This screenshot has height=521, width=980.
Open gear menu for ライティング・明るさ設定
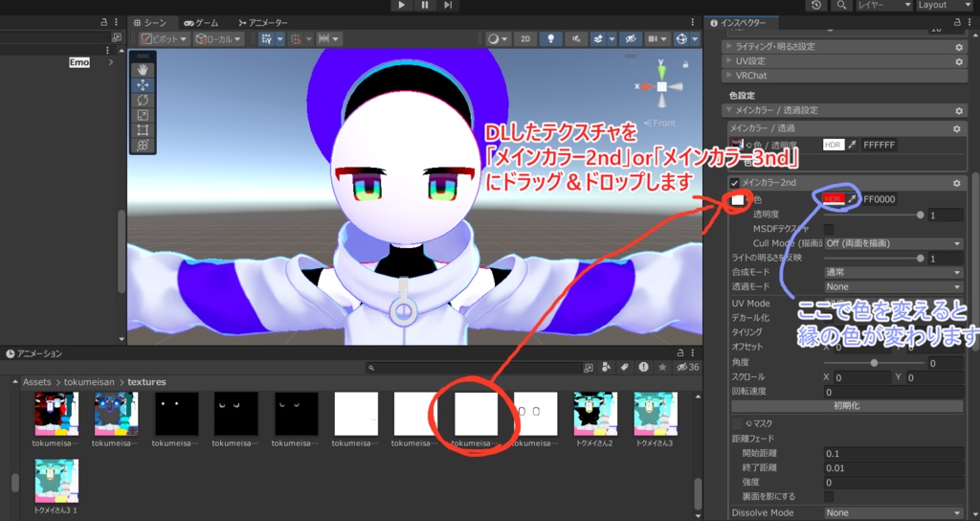click(959, 47)
